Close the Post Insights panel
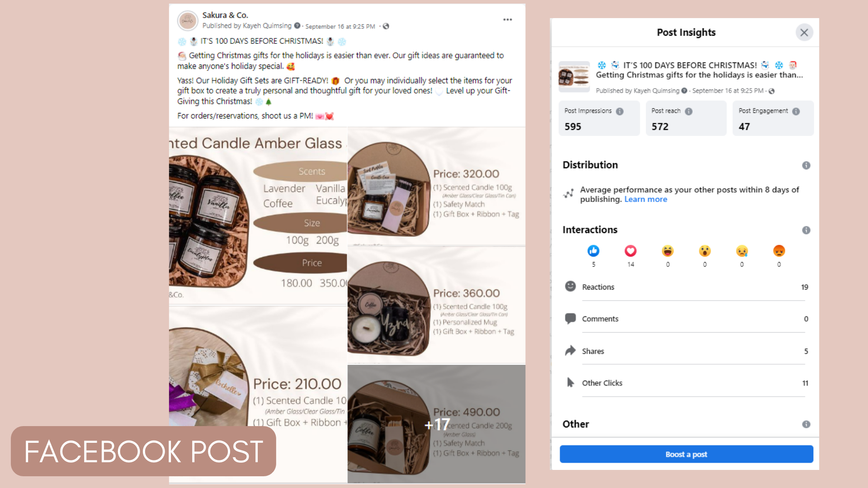 click(804, 33)
